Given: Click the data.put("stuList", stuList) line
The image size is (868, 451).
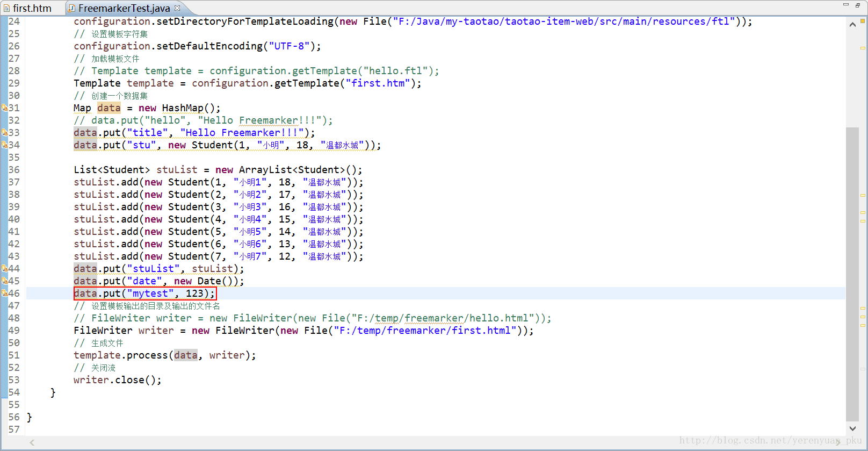Looking at the screenshot, I should click(159, 269).
